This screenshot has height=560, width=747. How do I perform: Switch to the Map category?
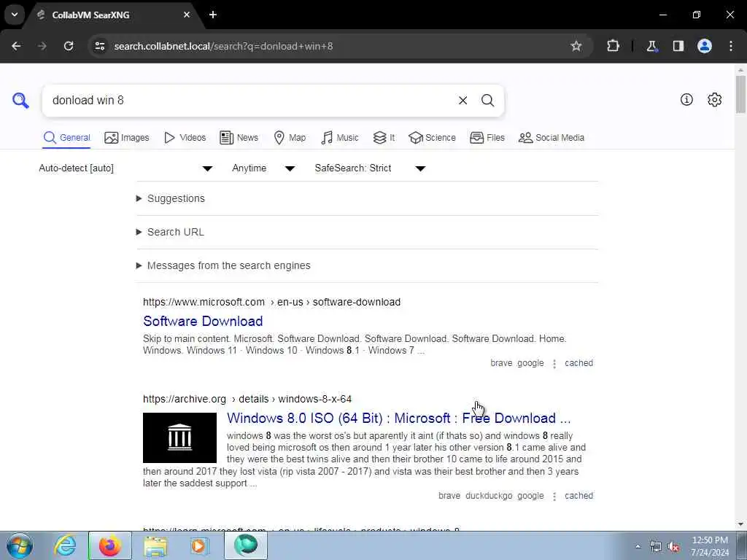pos(290,138)
